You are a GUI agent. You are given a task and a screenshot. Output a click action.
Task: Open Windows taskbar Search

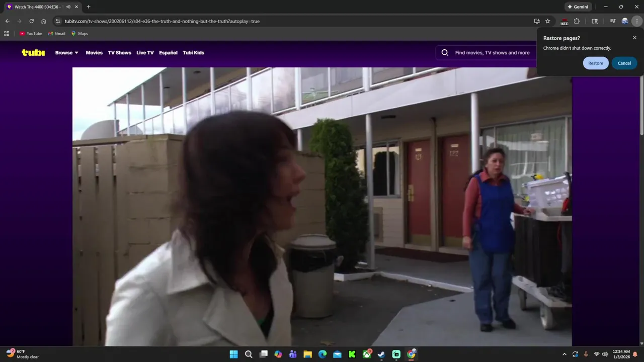[x=249, y=354]
